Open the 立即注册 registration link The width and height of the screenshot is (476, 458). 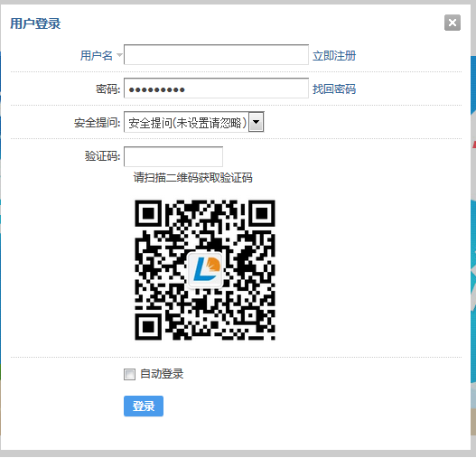pos(334,56)
